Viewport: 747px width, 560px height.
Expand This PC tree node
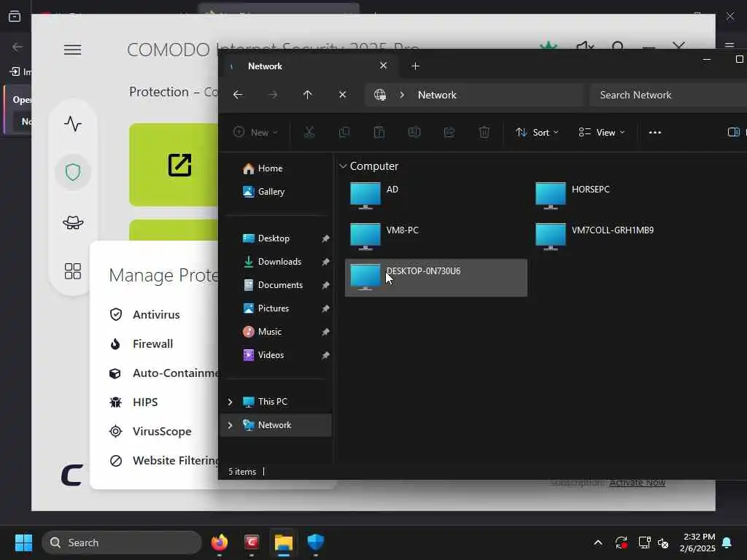point(231,402)
